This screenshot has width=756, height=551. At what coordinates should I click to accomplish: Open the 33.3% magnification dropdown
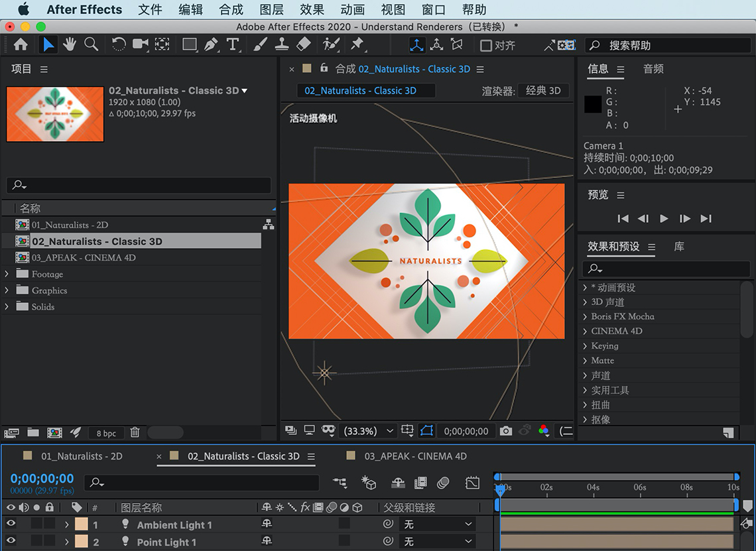click(x=368, y=431)
